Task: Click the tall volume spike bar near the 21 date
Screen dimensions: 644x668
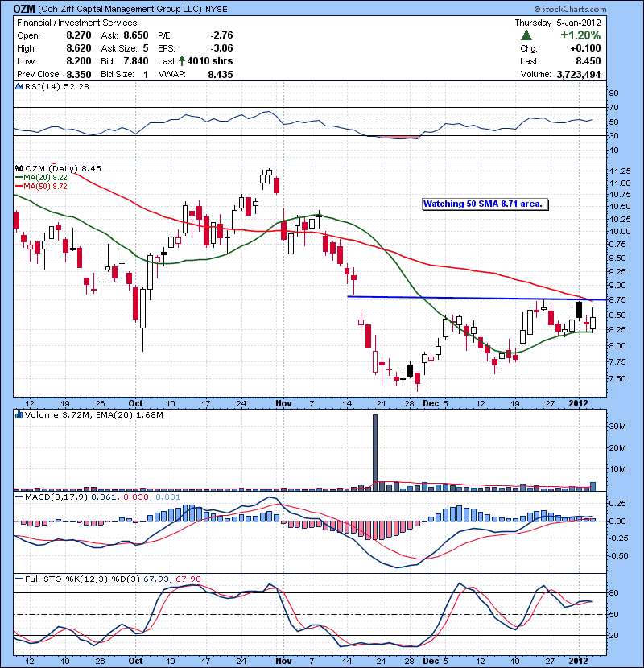Action: click(x=375, y=452)
